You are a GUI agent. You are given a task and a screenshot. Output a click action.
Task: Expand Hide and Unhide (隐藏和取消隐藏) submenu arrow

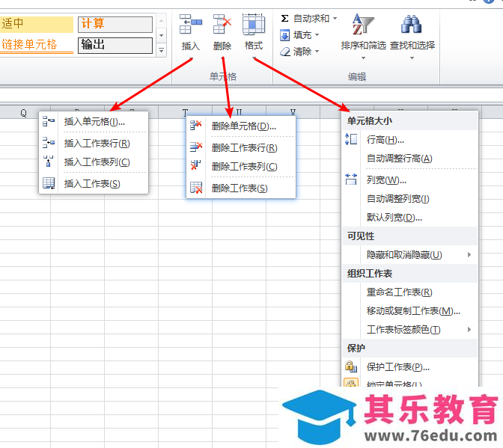[x=469, y=255]
